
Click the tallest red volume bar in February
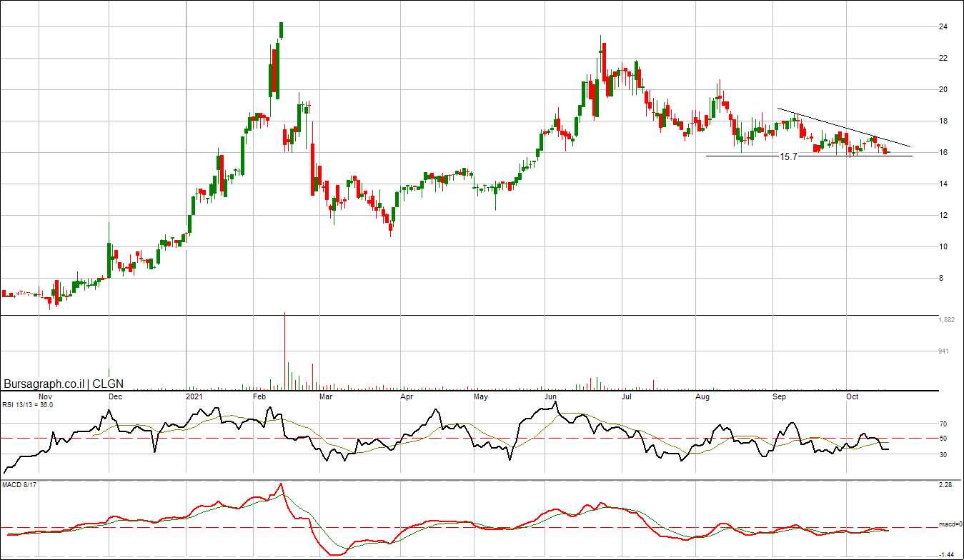[285, 350]
